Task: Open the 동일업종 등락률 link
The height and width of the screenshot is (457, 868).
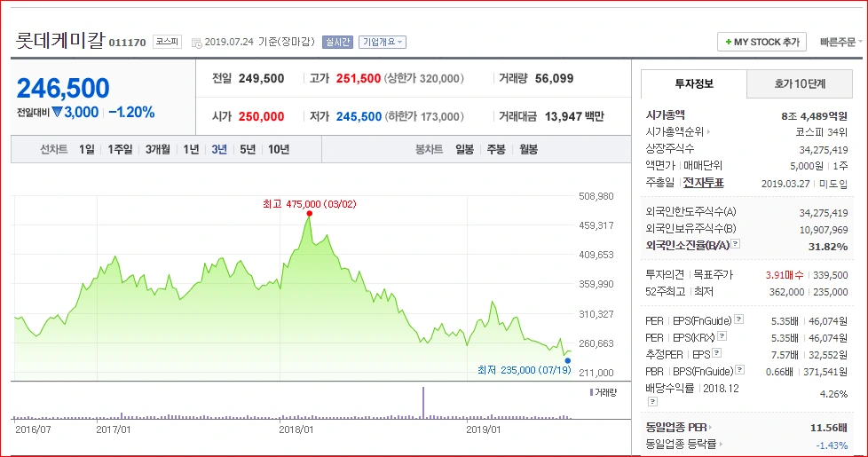Action: [684, 444]
